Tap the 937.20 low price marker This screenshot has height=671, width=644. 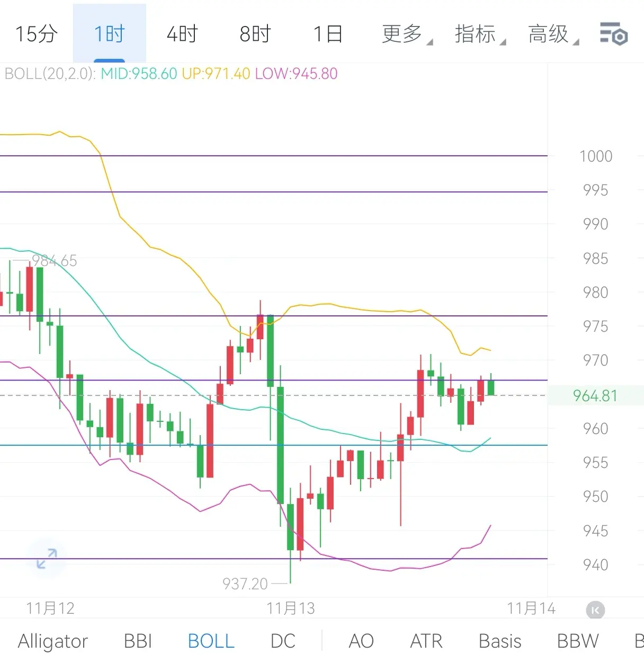(x=245, y=584)
